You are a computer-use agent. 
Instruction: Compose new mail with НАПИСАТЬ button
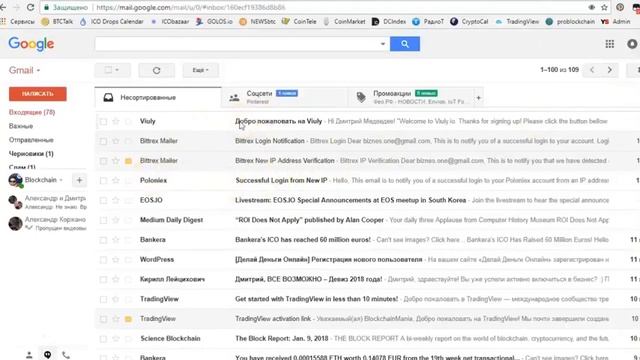pyautogui.click(x=38, y=94)
